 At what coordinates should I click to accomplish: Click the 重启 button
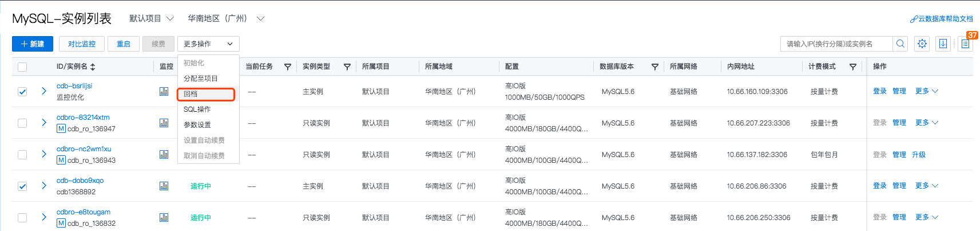124,44
